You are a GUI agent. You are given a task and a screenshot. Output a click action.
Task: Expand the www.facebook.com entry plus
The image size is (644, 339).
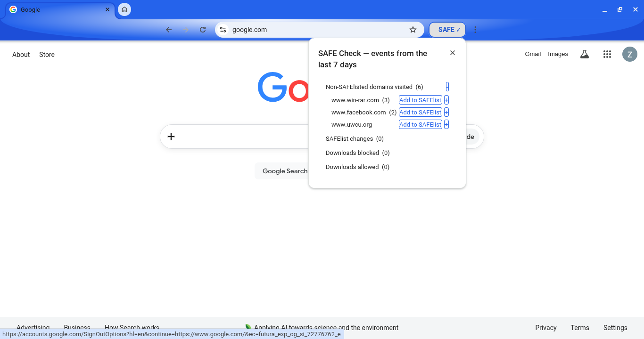446,112
